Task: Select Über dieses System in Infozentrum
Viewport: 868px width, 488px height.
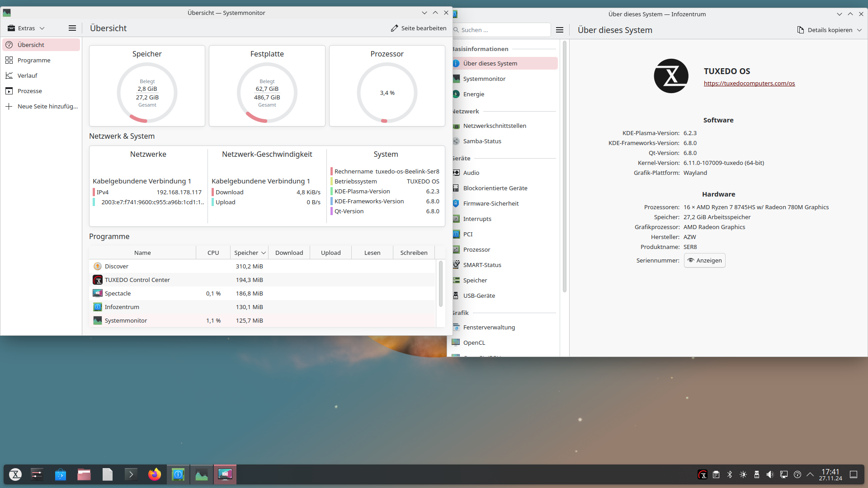Action: click(x=504, y=63)
